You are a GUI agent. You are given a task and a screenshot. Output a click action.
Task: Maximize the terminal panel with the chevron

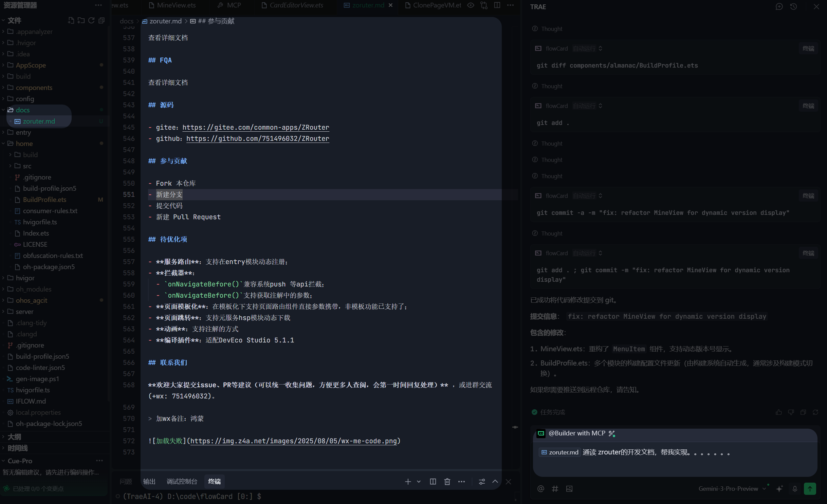(495, 482)
